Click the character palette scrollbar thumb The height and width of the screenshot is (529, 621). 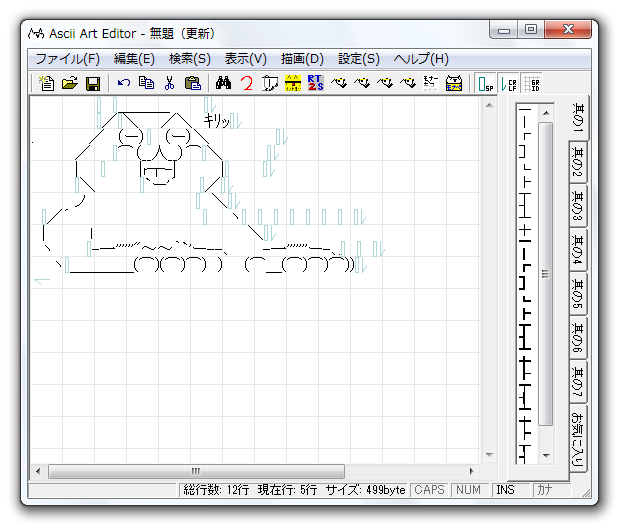pos(546,274)
